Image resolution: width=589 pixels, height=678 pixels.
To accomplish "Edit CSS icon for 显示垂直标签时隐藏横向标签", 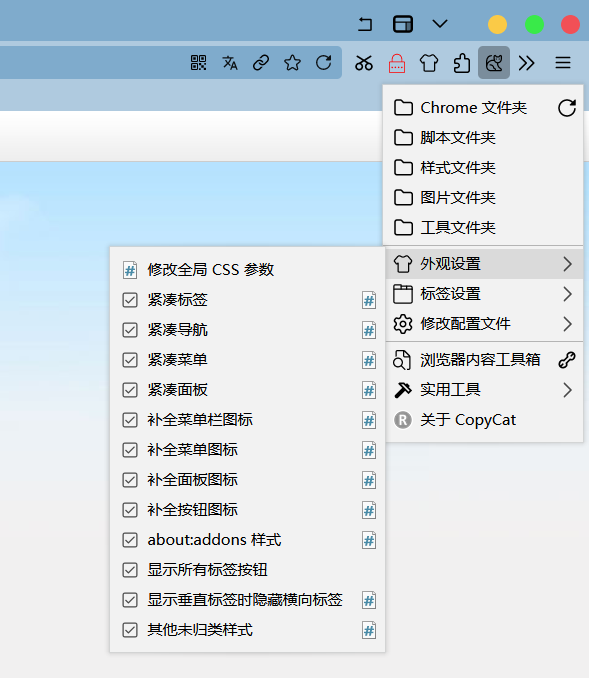I will coord(369,601).
